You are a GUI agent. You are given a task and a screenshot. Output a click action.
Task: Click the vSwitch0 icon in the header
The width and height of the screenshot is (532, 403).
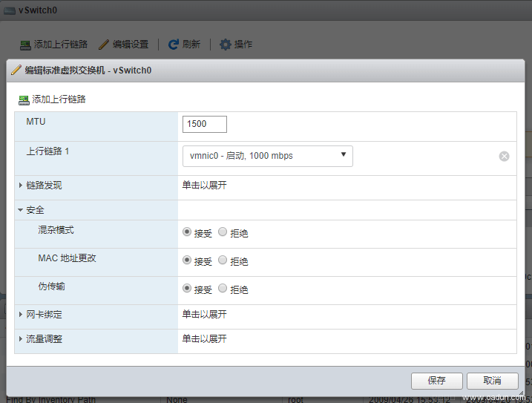pyautogui.click(x=10, y=10)
